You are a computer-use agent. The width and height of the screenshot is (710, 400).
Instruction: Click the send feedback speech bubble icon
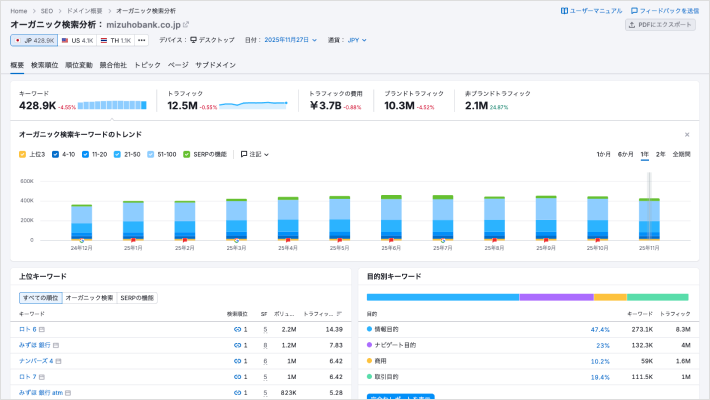tap(633, 10)
